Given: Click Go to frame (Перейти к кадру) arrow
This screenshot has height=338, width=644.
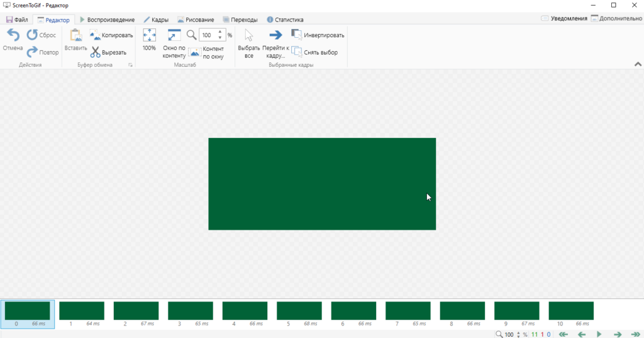Looking at the screenshot, I should [275, 35].
